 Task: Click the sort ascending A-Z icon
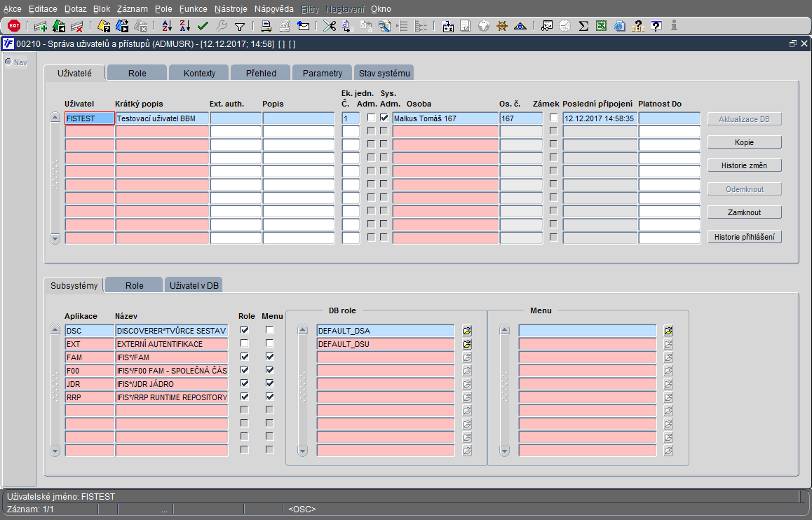(167, 25)
